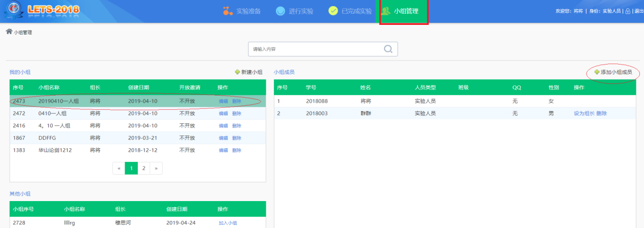
Task: Click the blue 进行实验 circle icon
Action: (280, 11)
